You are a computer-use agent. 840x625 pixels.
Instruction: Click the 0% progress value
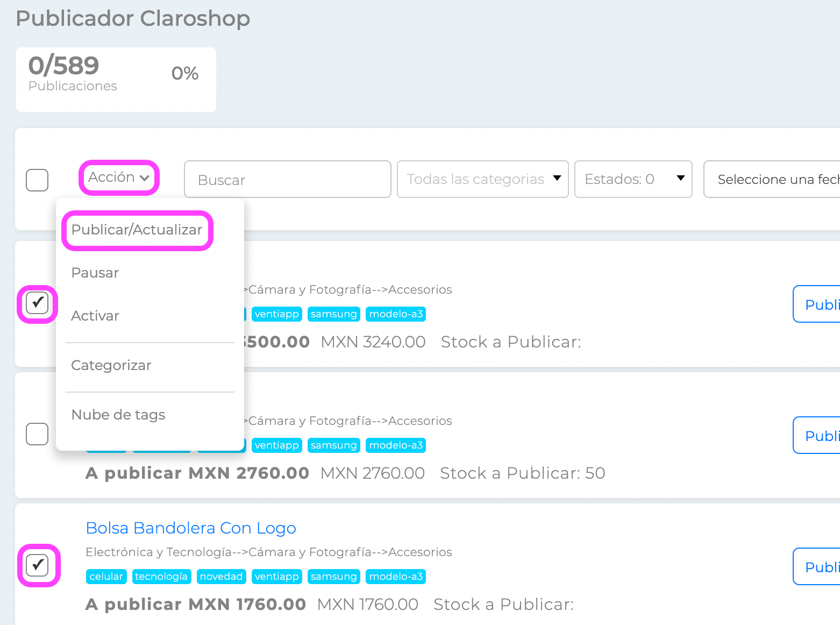[185, 73]
